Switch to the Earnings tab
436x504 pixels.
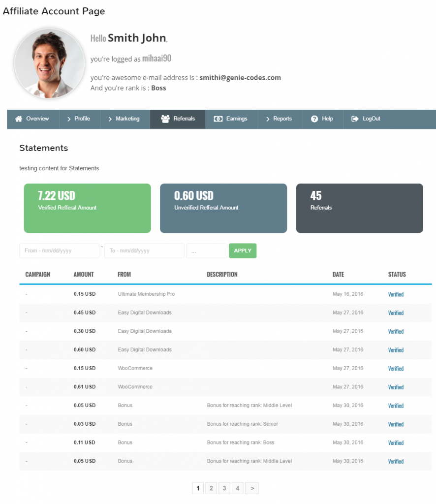pos(232,119)
